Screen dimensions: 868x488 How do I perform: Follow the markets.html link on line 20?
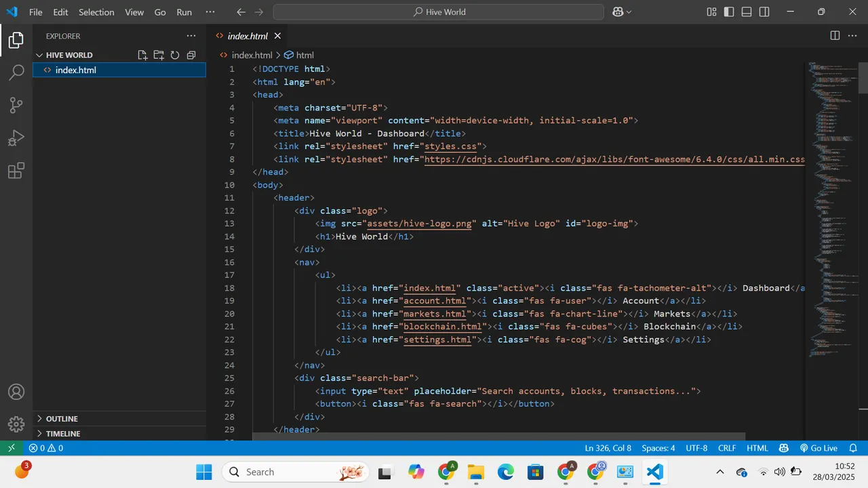(435, 314)
